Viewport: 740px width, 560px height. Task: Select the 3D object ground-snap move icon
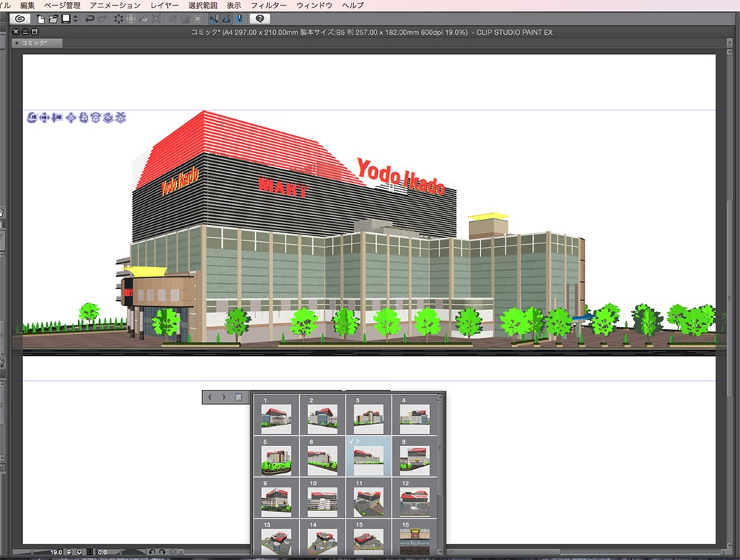click(121, 118)
